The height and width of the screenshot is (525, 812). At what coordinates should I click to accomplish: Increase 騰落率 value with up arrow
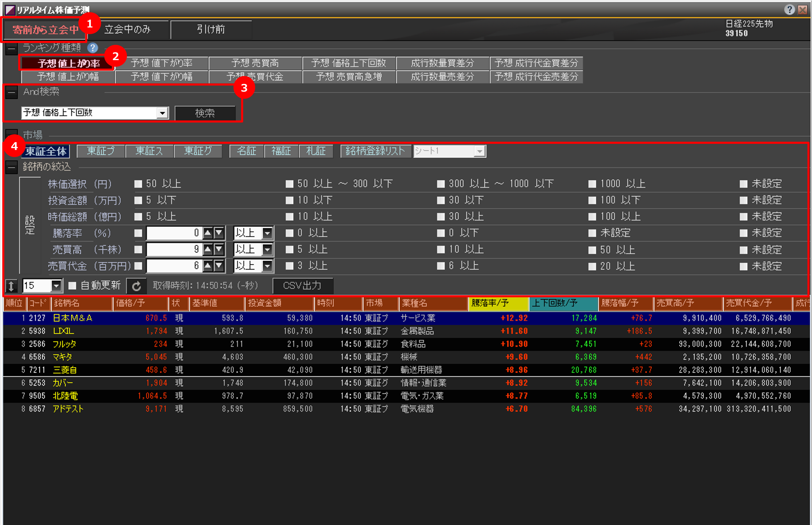click(x=207, y=233)
